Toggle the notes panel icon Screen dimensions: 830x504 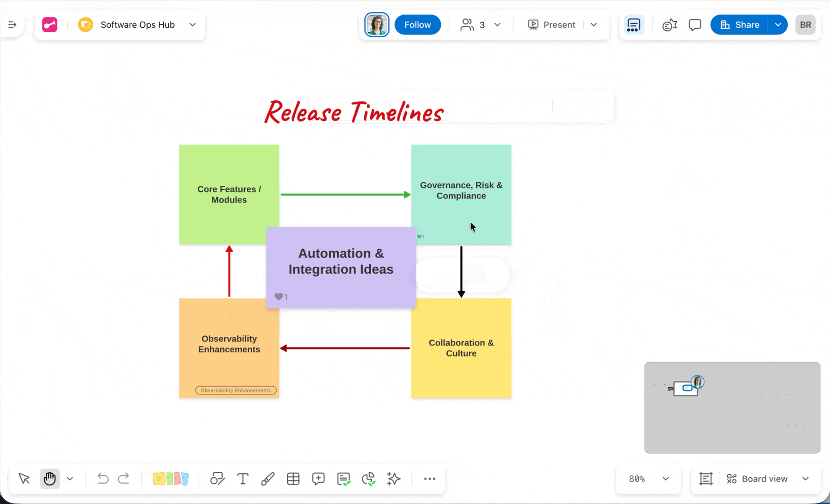coord(634,25)
